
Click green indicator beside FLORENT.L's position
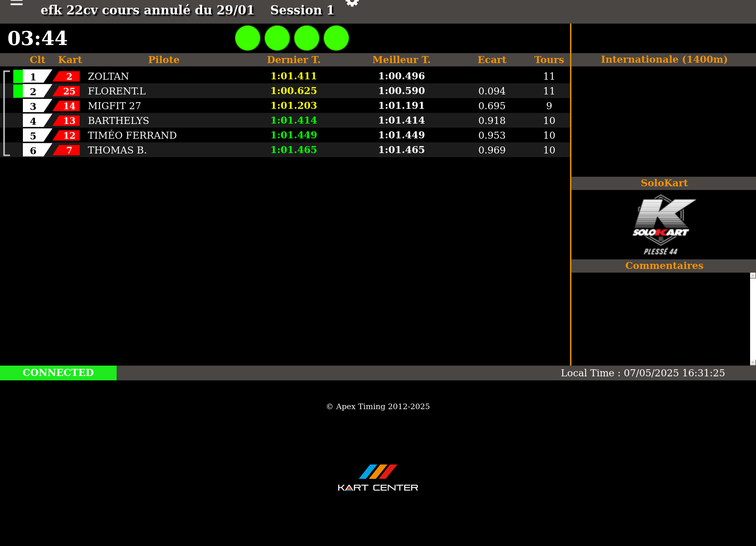click(18, 91)
